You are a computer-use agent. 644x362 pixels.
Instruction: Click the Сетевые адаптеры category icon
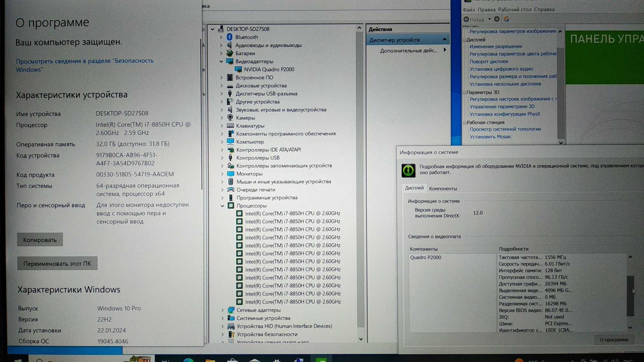231,310
